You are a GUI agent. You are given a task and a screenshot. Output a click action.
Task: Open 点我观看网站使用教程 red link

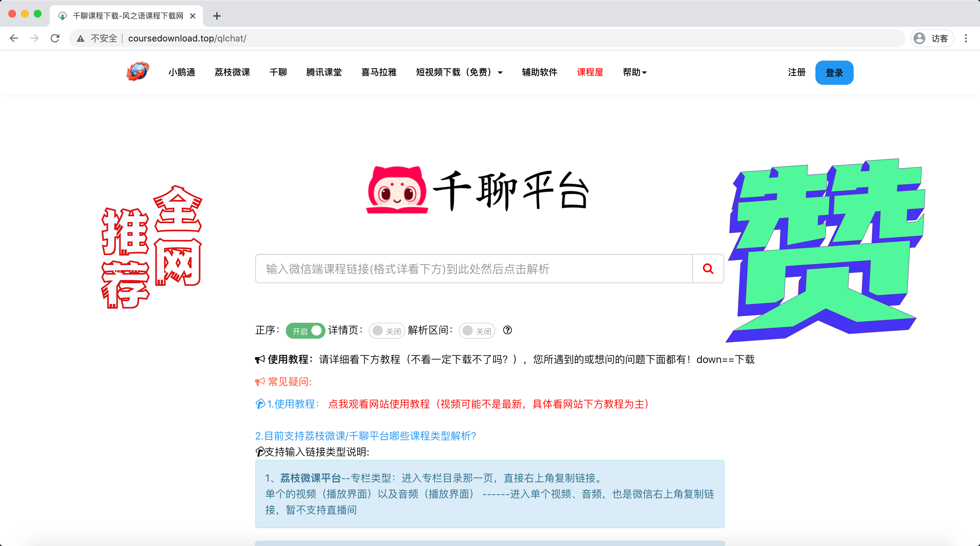point(488,404)
